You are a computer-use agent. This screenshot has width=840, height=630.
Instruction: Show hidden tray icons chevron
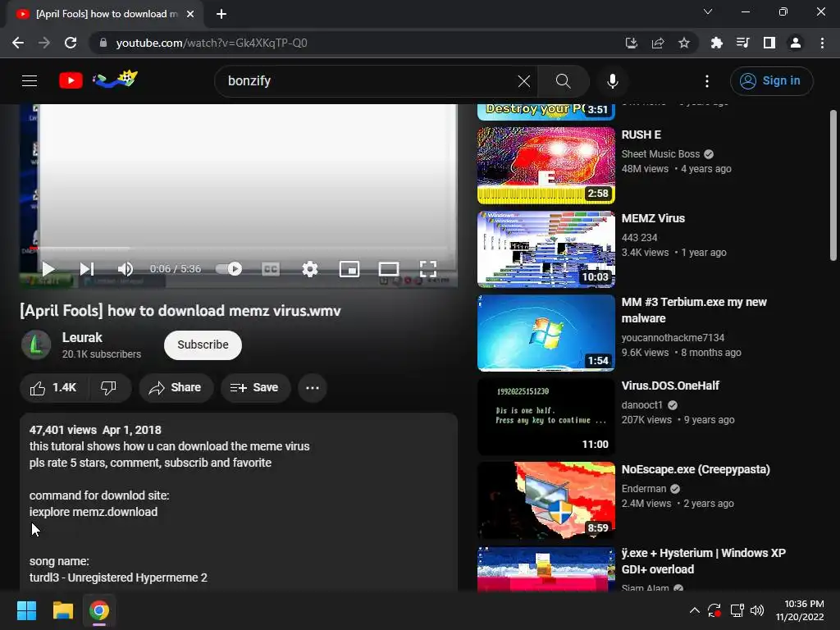694,610
